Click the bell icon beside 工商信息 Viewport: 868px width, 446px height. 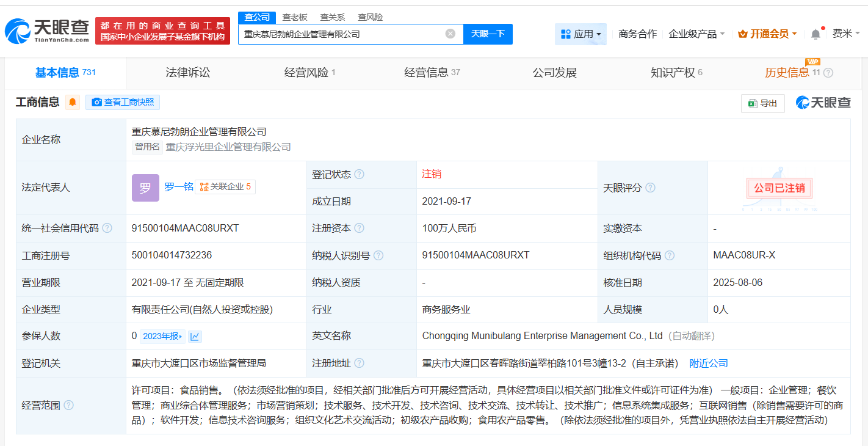point(73,101)
